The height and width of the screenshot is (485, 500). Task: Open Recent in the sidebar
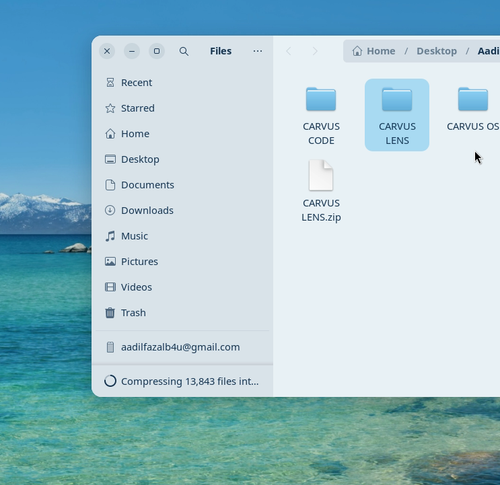click(x=182, y=82)
